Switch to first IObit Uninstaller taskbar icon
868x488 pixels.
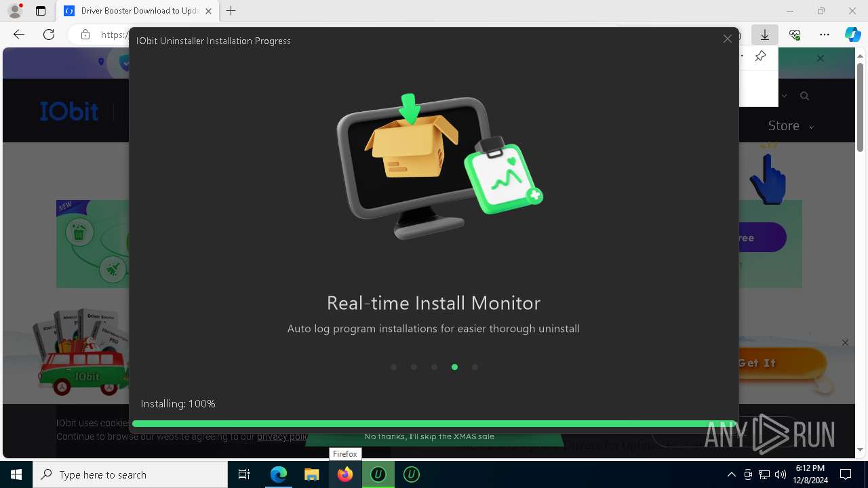pyautogui.click(x=378, y=474)
